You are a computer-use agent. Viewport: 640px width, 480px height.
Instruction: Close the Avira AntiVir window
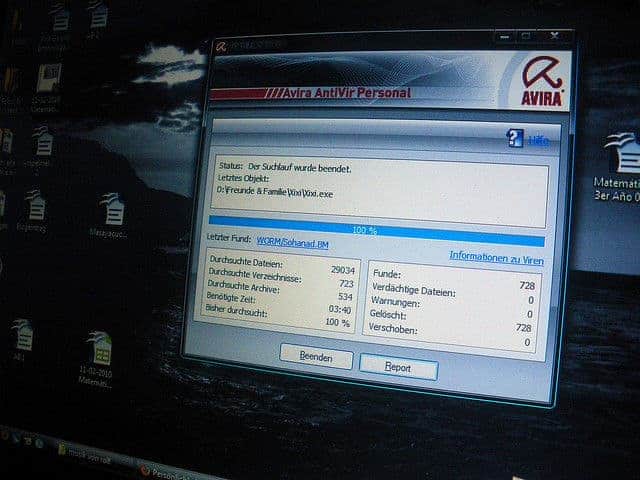point(554,36)
